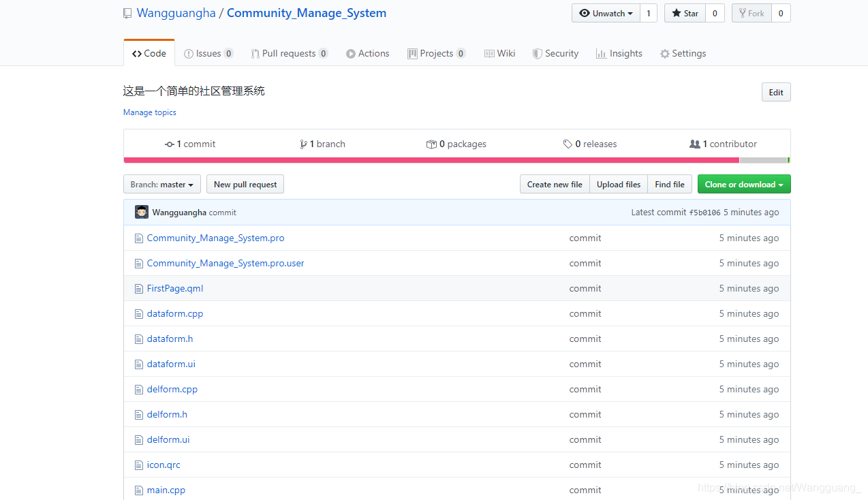Open the Branch: master dropdown

coord(162,184)
